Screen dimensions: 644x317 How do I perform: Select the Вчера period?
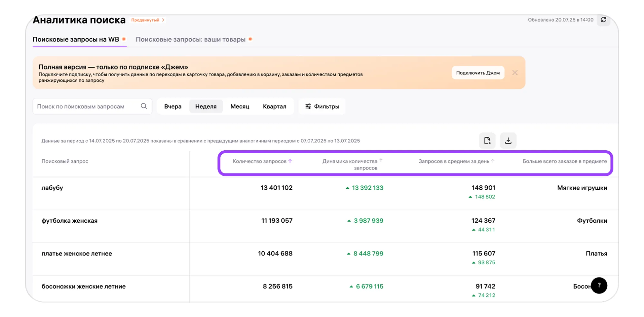pyautogui.click(x=173, y=107)
